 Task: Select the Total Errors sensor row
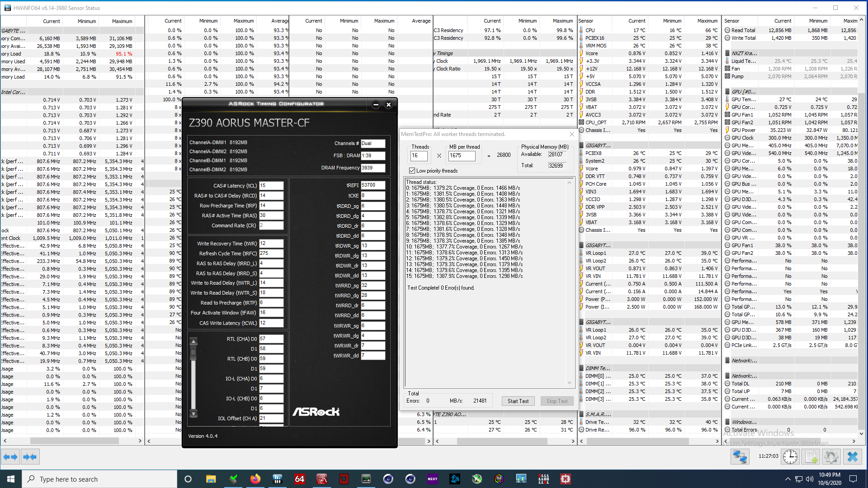(791, 430)
